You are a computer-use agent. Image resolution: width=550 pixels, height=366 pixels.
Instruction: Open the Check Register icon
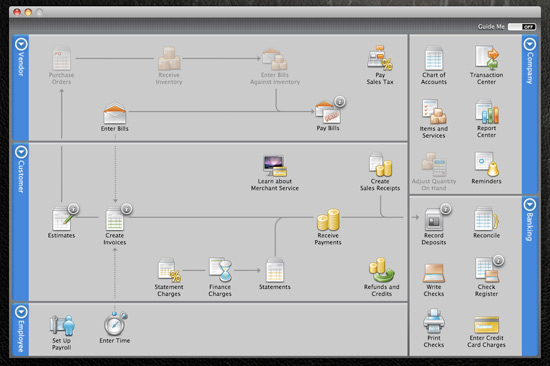click(487, 270)
